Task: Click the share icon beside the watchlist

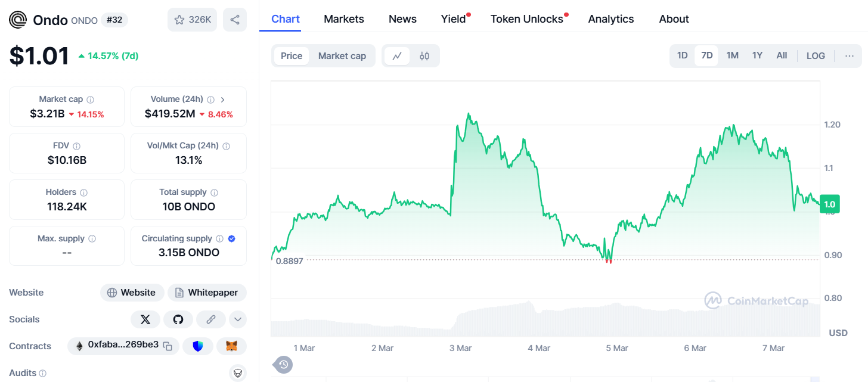Action: [x=235, y=20]
